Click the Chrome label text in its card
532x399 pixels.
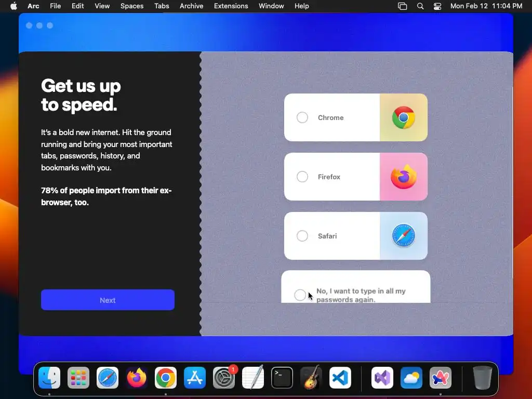(x=330, y=117)
